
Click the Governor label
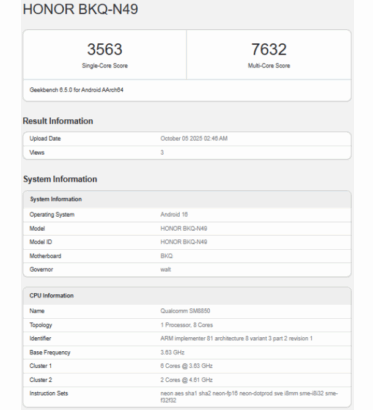(x=41, y=269)
